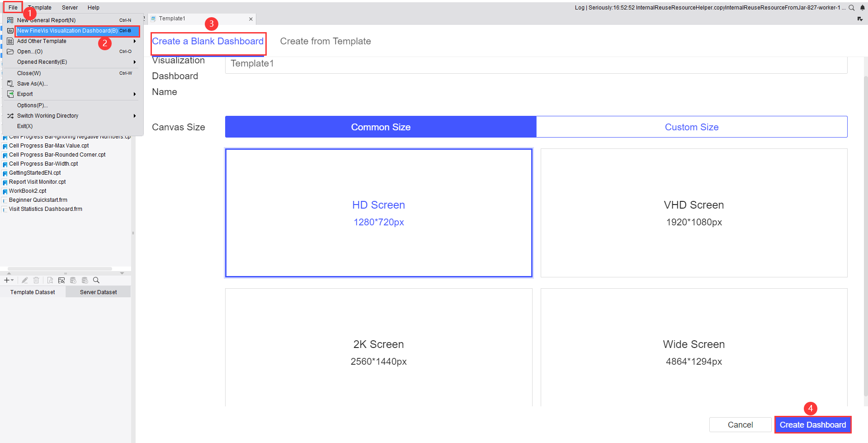Edit the selected dataset via pencil icon
This screenshot has height=443, width=868.
coord(25,280)
